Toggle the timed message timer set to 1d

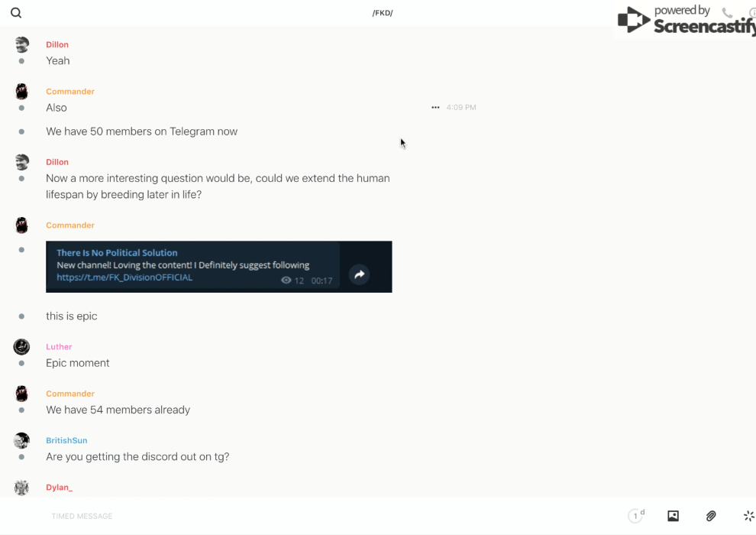point(636,516)
